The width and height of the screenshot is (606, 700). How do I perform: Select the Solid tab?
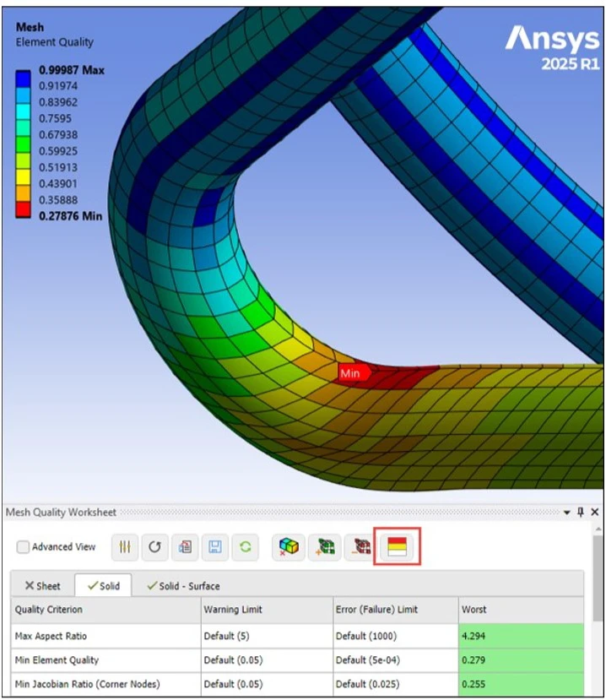[x=104, y=586]
